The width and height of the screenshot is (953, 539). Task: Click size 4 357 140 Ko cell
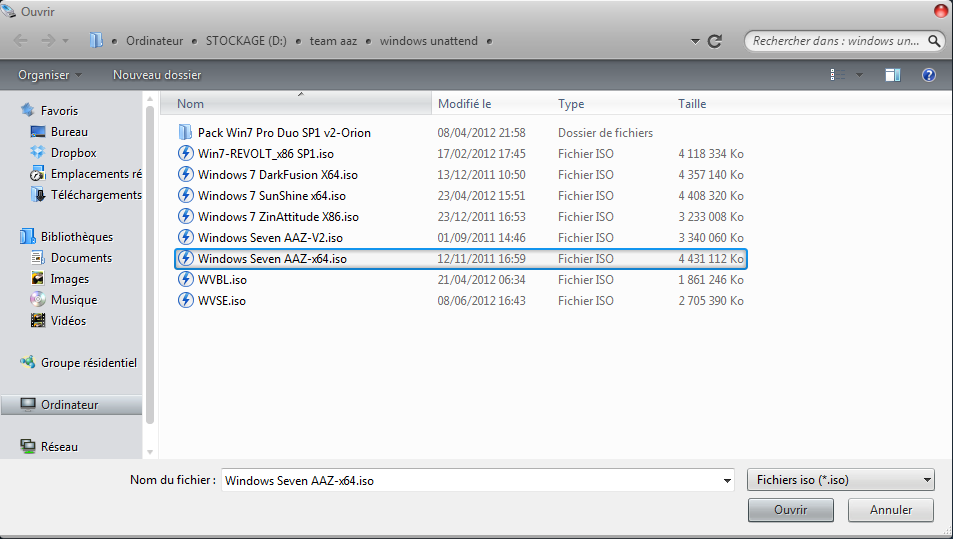tap(711, 175)
